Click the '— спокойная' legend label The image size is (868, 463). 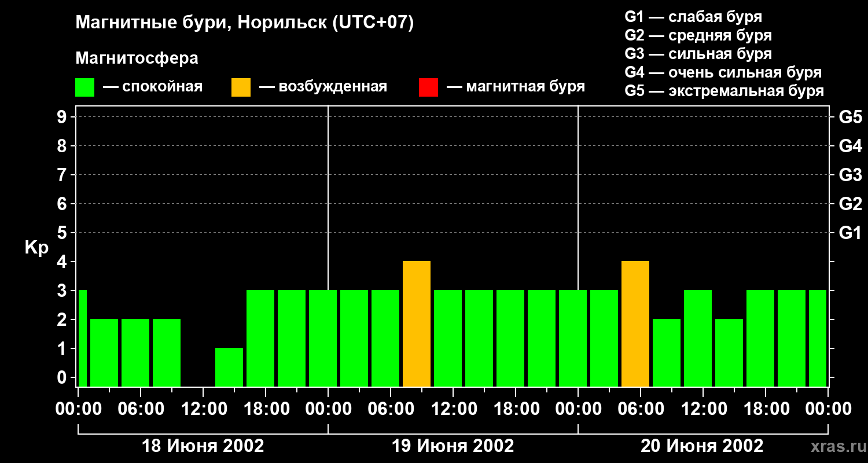tap(152, 87)
